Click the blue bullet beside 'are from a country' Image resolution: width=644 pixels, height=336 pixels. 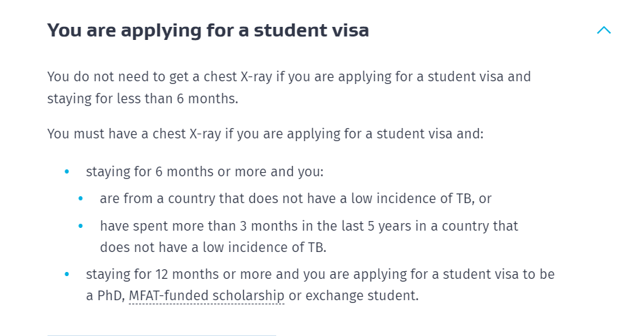point(81,199)
